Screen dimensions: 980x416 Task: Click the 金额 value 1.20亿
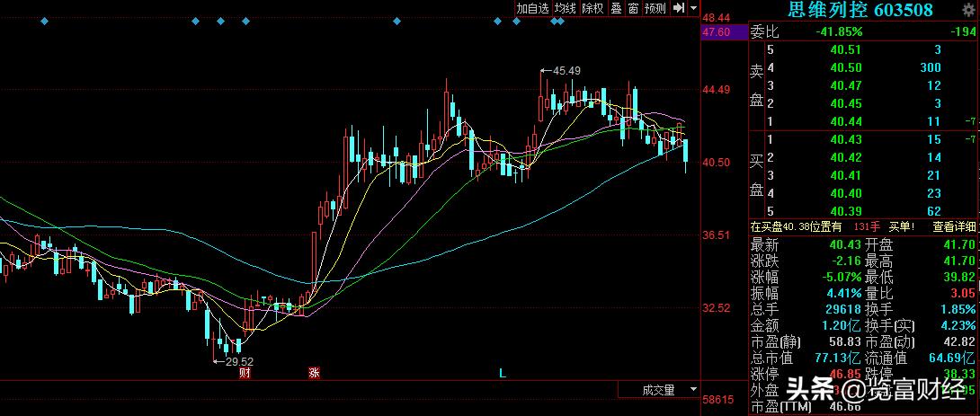point(841,325)
